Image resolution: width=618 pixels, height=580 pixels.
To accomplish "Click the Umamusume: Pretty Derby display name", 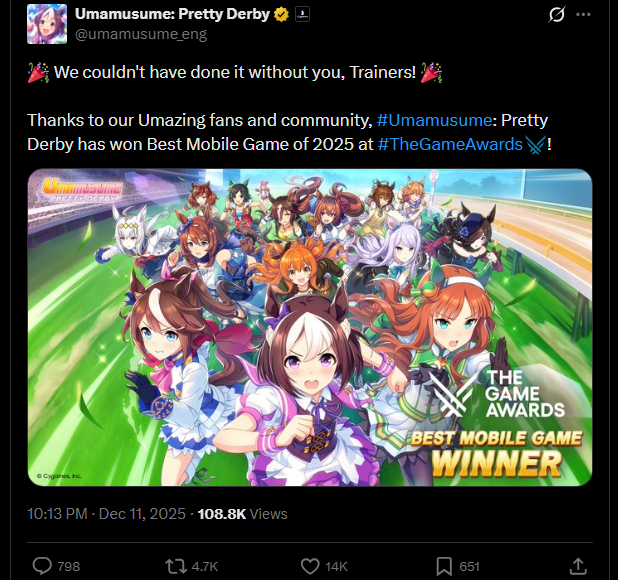I will [x=172, y=14].
